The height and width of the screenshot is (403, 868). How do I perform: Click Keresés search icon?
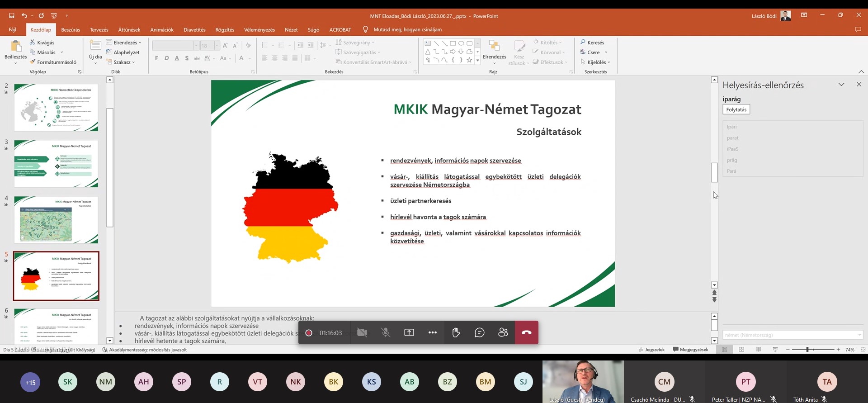(x=583, y=43)
